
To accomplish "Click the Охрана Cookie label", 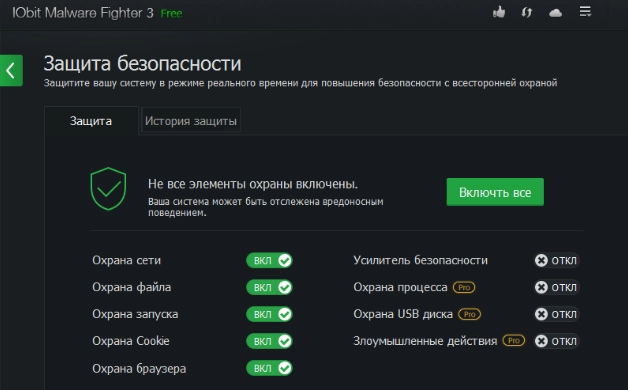I will [x=131, y=341].
